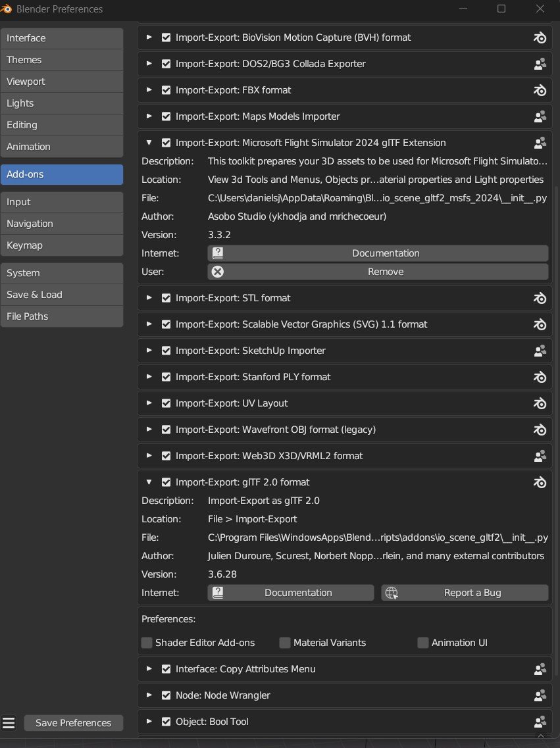Click the Blender logo on glTF 2.0 format row
This screenshot has height=748, width=560.
540,482
